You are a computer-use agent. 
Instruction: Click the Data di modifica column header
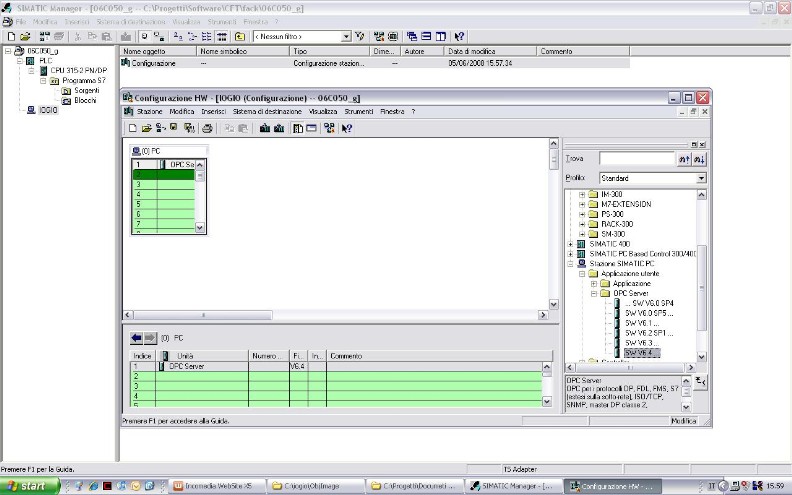pyautogui.click(x=490, y=51)
